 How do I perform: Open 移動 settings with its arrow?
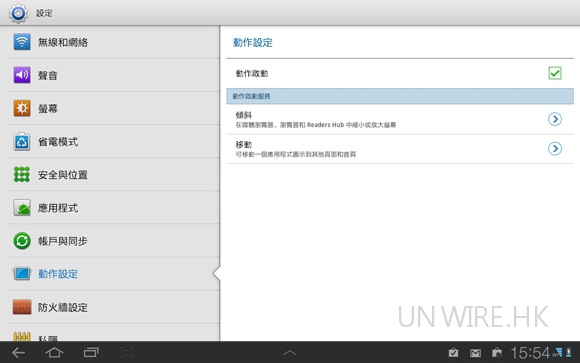pyautogui.click(x=555, y=148)
